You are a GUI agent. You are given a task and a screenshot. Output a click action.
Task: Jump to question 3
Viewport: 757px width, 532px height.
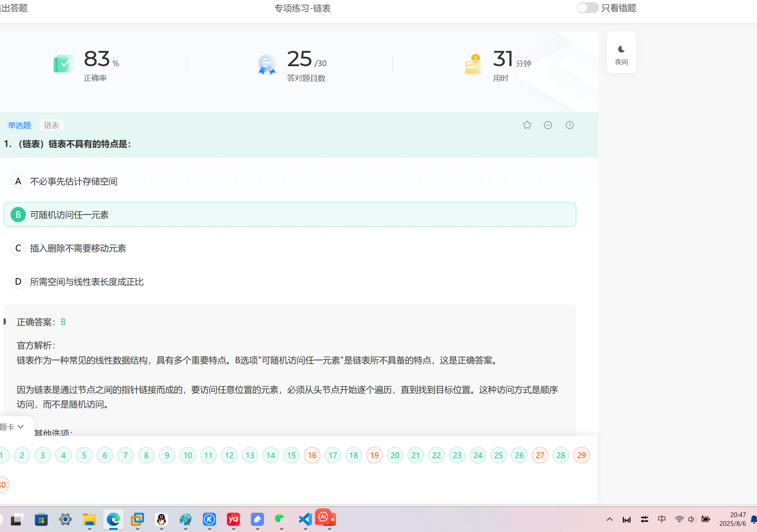pyautogui.click(x=43, y=455)
